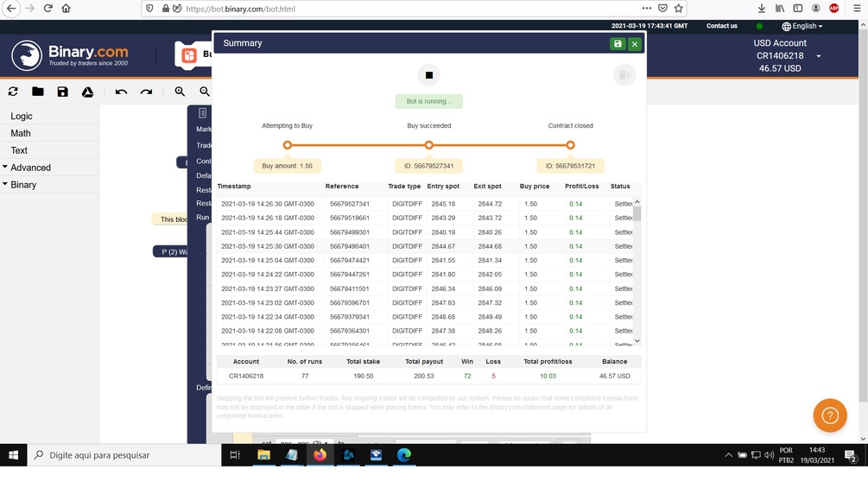Click the transactions table scroll down arrow
This screenshot has height=488, width=868.
[637, 341]
